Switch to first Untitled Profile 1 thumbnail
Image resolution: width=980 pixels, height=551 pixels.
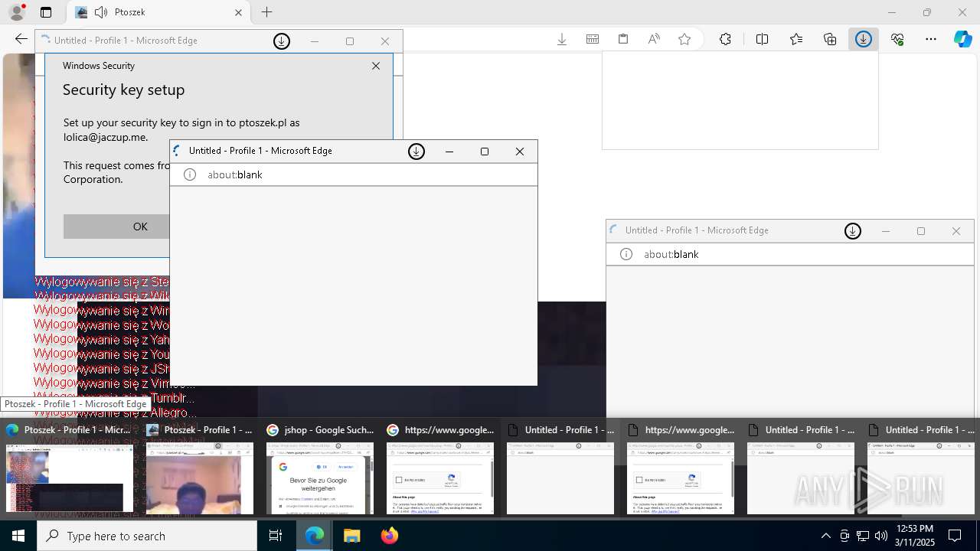(560, 468)
